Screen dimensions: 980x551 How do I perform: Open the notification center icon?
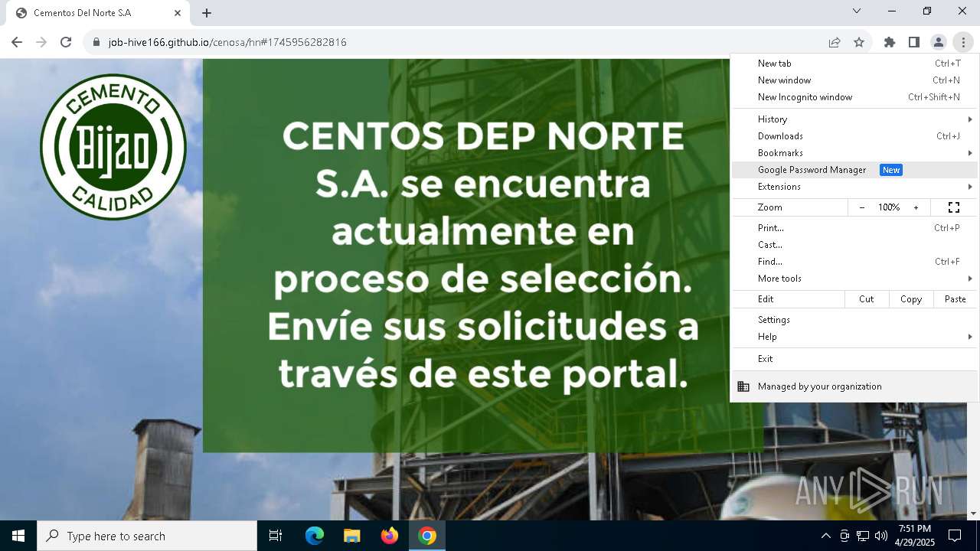click(x=955, y=536)
